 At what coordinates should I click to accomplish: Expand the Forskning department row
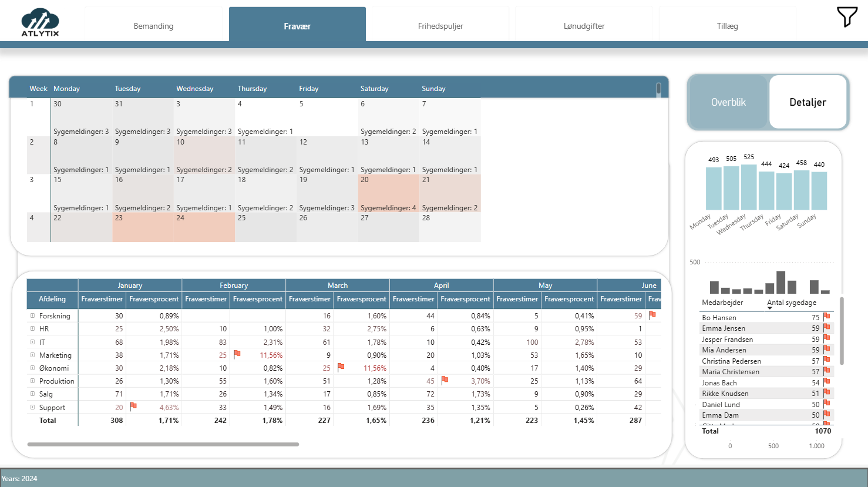click(x=33, y=315)
